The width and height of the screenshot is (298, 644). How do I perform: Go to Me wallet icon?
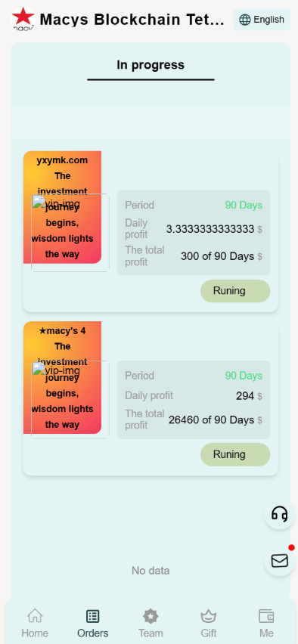pyautogui.click(x=266, y=616)
